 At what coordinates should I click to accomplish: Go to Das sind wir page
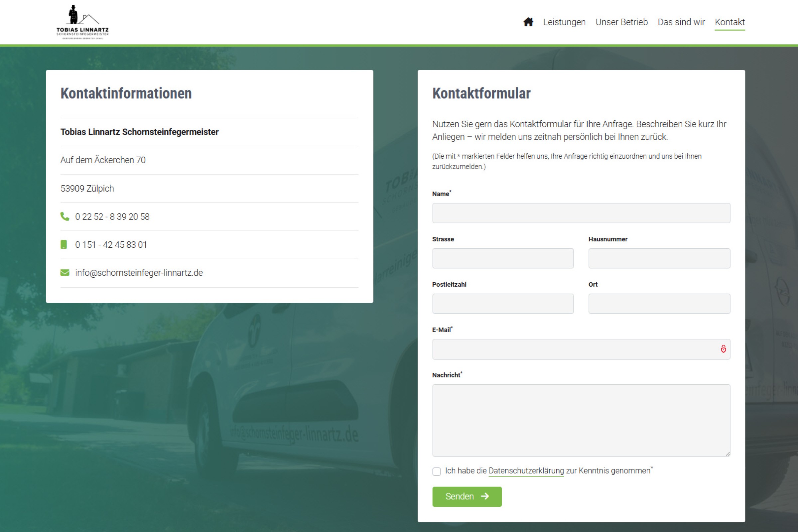pyautogui.click(x=681, y=22)
